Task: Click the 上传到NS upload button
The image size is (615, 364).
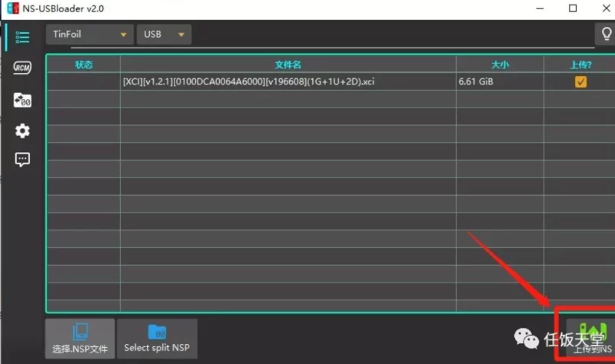Action: [592, 339]
